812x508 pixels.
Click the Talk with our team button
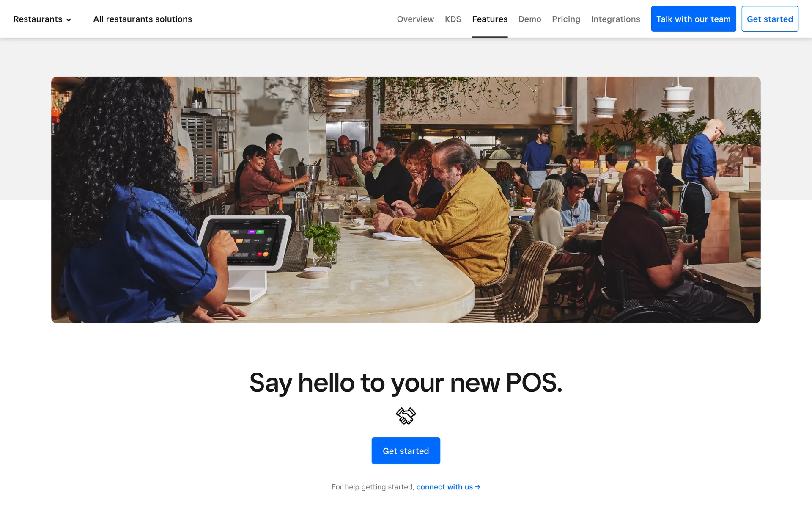(693, 19)
